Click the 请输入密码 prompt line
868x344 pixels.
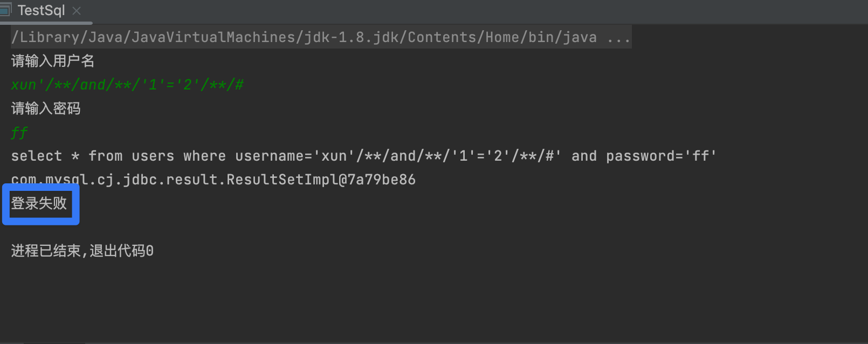(46, 108)
